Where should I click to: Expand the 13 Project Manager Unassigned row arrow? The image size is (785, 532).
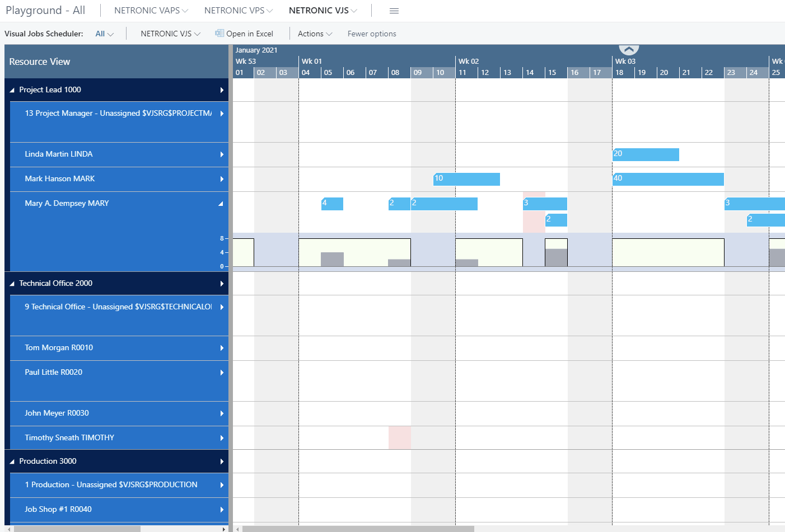pyautogui.click(x=222, y=114)
